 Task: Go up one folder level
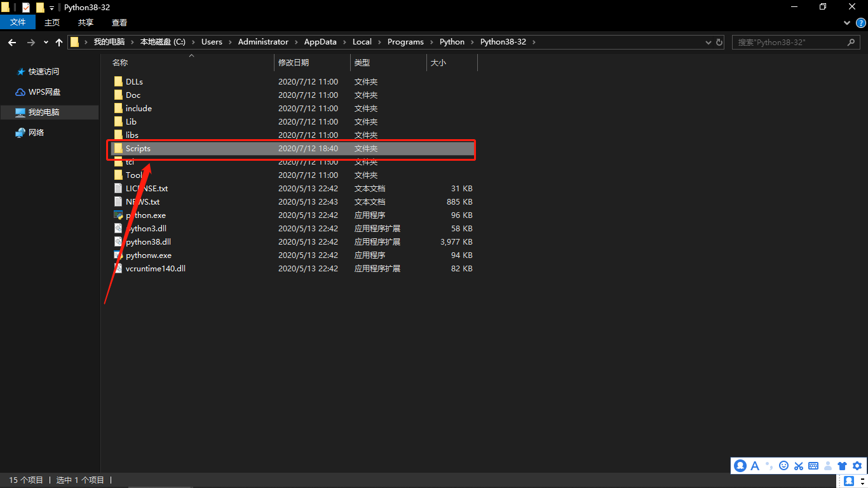tap(59, 42)
